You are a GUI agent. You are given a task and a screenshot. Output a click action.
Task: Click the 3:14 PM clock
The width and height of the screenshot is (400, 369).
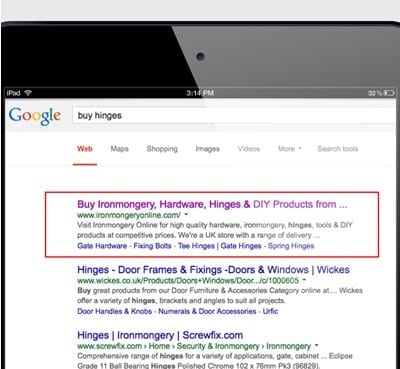tap(200, 93)
